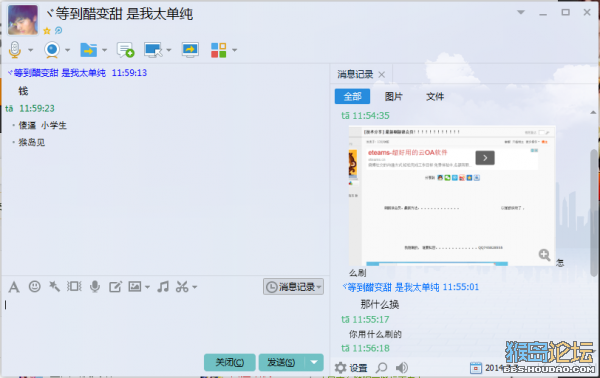
Task: Click the yellow star icon under contact name
Action: click(x=47, y=31)
